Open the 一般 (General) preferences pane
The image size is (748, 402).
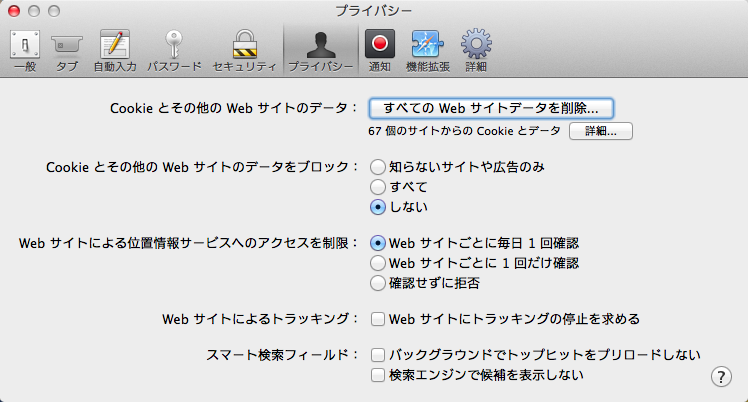(25, 51)
